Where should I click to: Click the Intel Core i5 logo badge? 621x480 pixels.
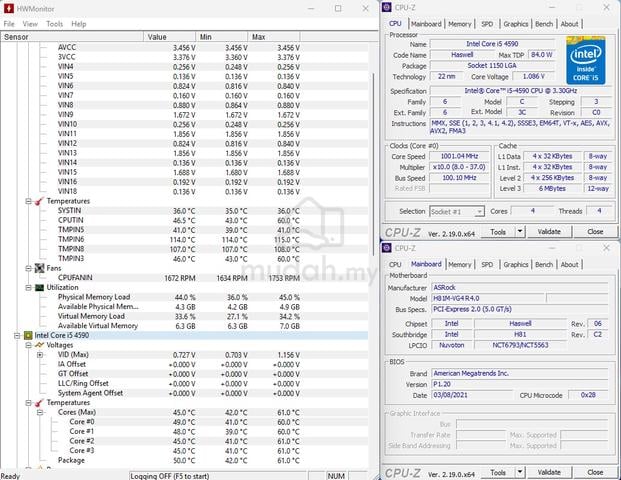[585, 60]
